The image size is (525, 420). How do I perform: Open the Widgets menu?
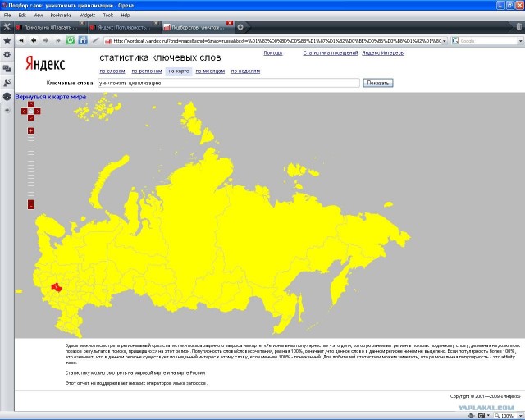(x=88, y=15)
